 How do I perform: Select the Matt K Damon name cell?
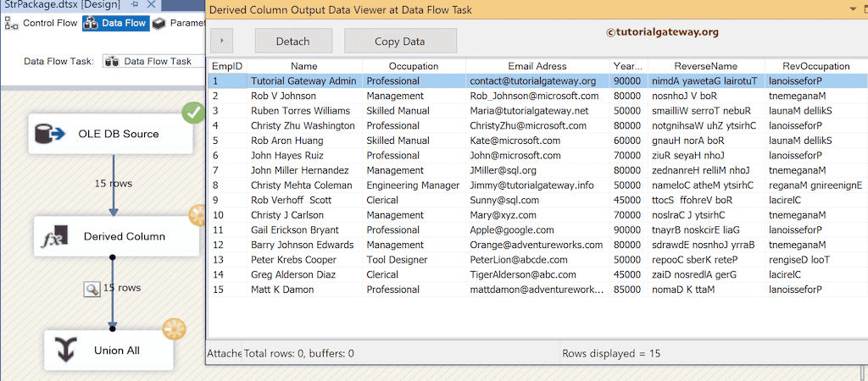304,290
